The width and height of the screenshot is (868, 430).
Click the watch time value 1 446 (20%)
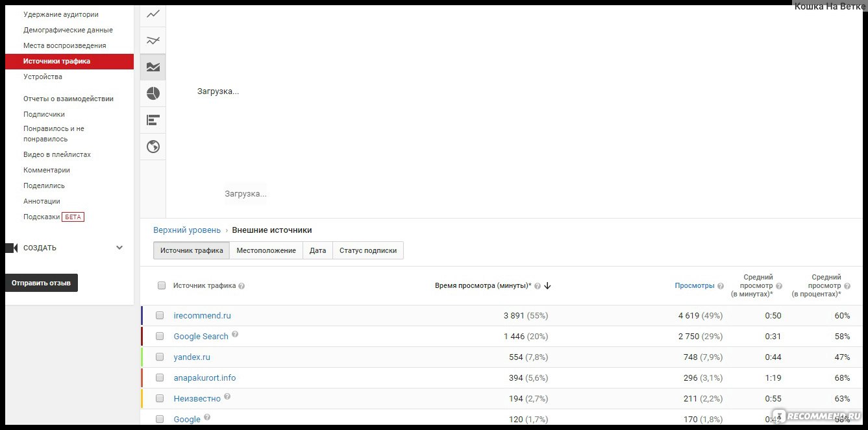[526, 337]
